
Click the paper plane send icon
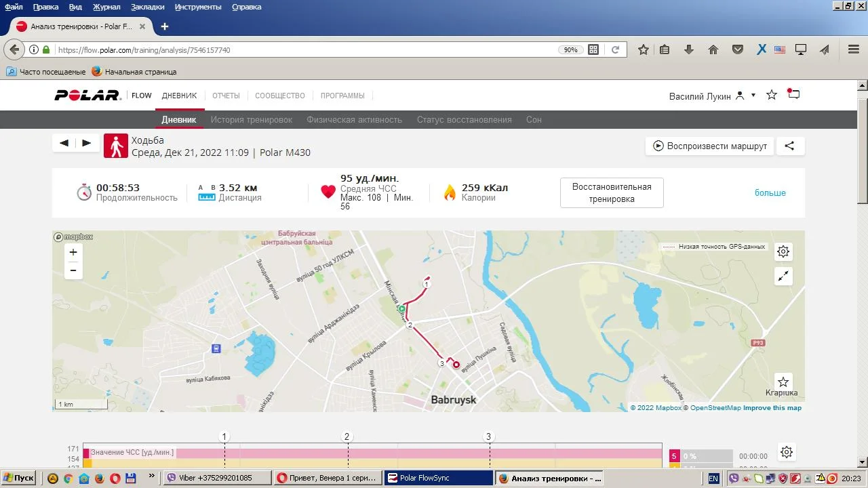(x=825, y=49)
